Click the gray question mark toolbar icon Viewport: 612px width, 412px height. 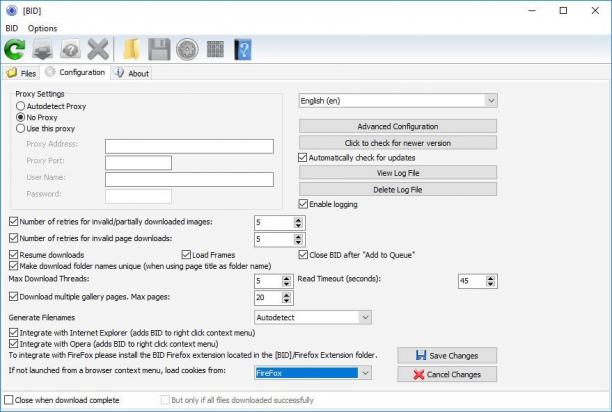pyautogui.click(x=70, y=50)
